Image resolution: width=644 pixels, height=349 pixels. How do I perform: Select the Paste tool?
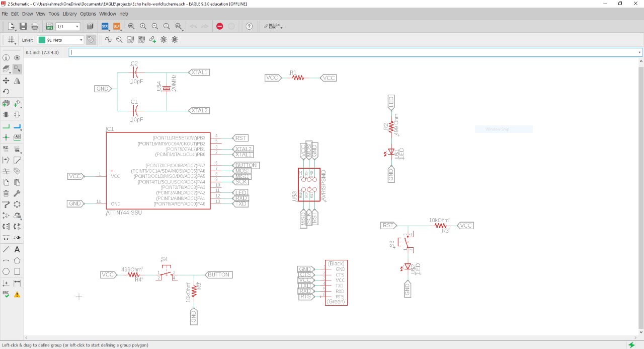click(17, 182)
